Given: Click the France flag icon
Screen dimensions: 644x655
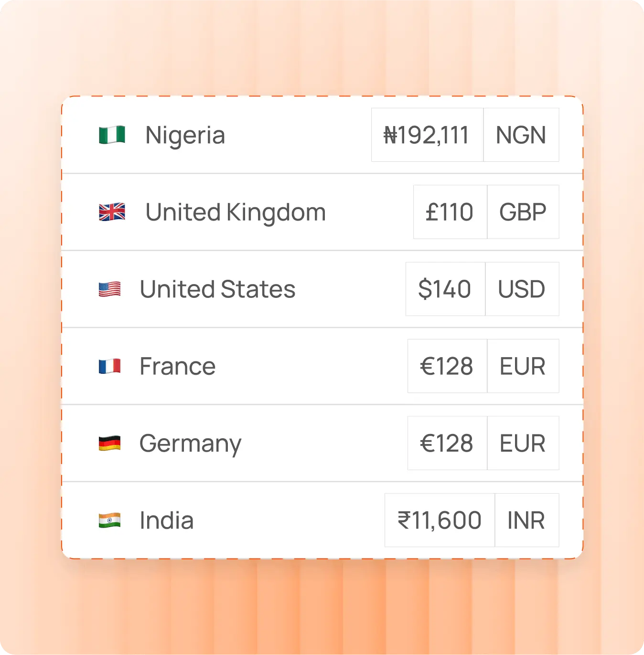Looking at the screenshot, I should 109,366.
